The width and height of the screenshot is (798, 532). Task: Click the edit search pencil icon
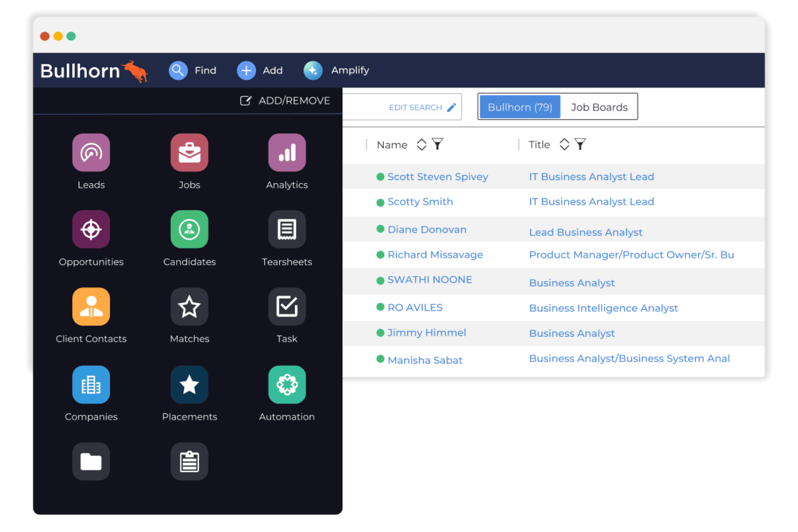pyautogui.click(x=451, y=107)
